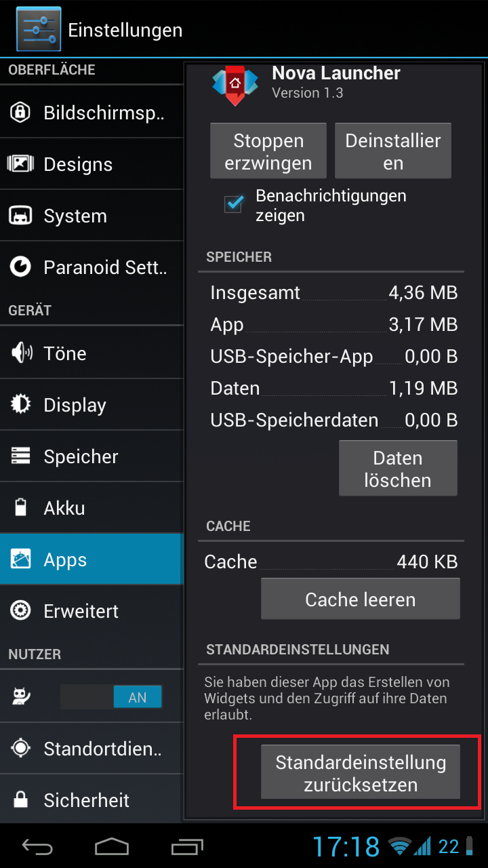
Task: Tap the Deinstallieren button
Action: click(393, 151)
